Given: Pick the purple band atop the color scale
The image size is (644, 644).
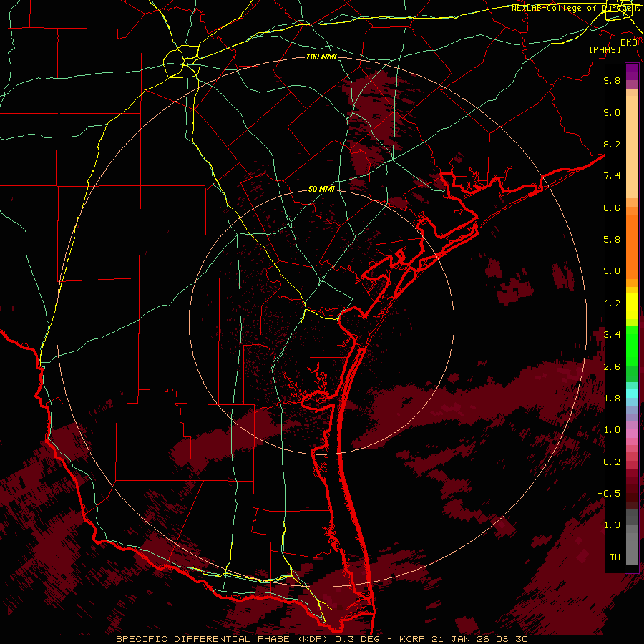Looking at the screenshot, I should (x=632, y=72).
